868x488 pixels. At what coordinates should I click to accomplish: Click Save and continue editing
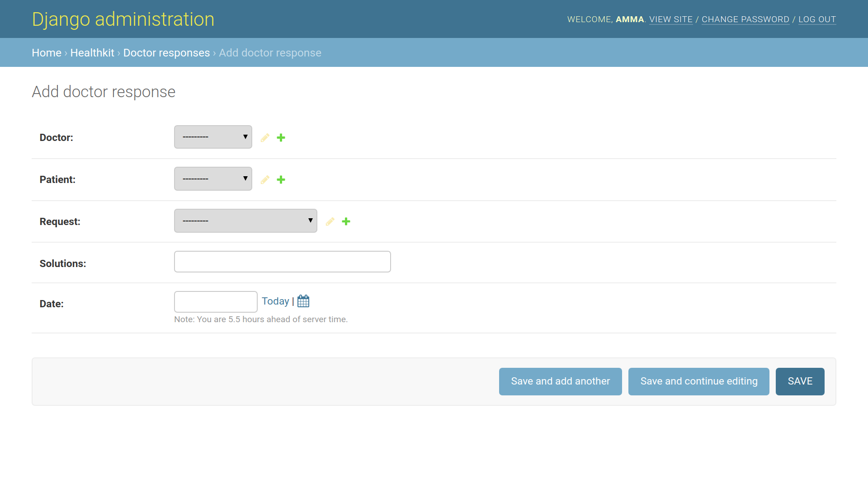point(698,381)
